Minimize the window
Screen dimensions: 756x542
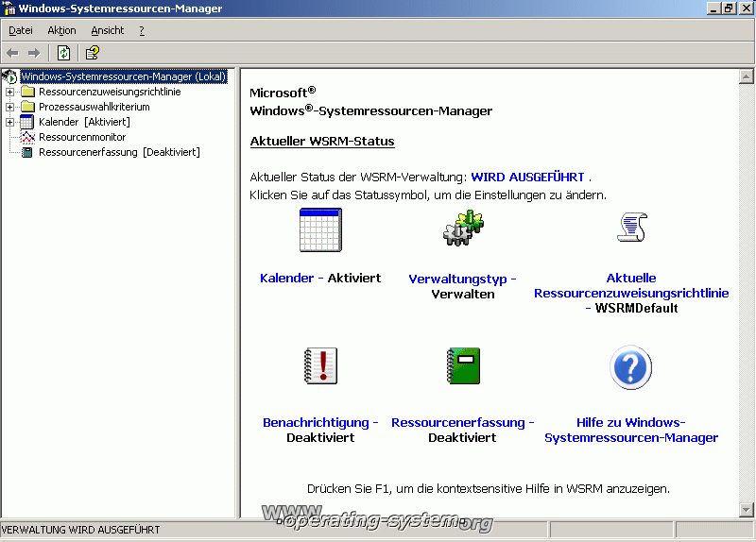713,8
